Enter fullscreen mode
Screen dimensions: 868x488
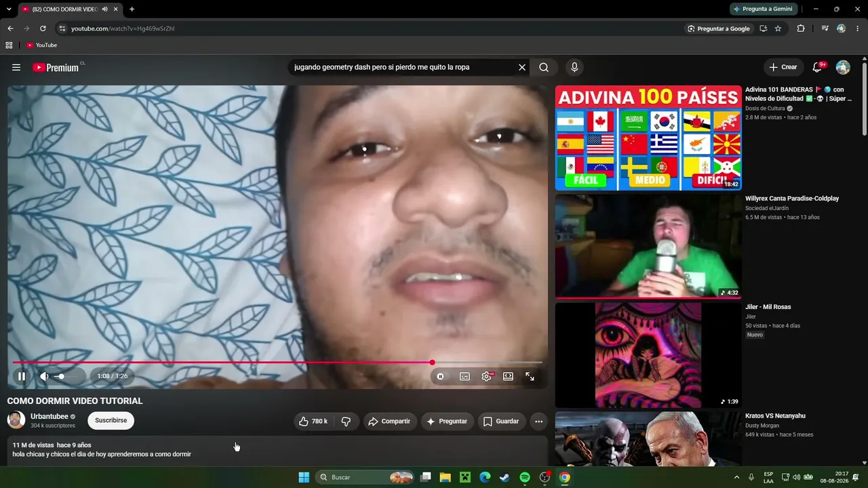[530, 376]
